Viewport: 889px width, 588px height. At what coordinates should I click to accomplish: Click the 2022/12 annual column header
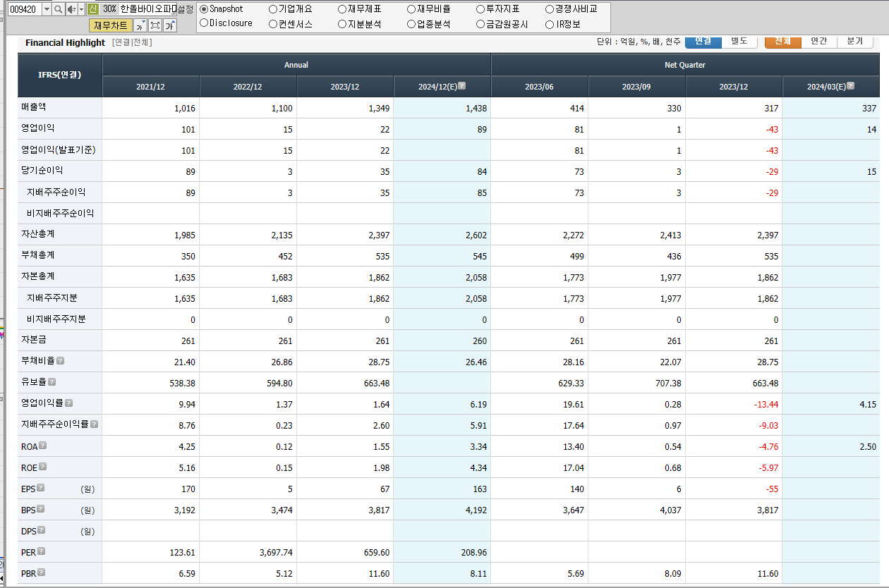(248, 87)
